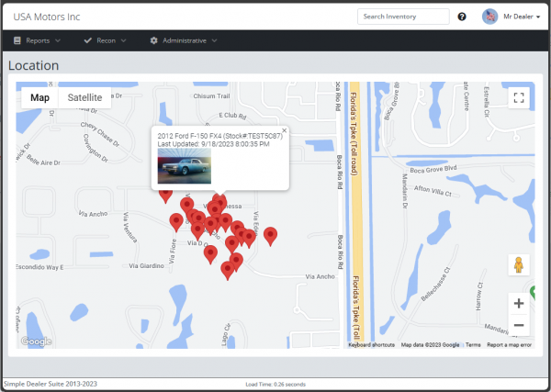The width and height of the screenshot is (551, 392).
Task: Close the vehicle info popup
Action: click(x=284, y=131)
